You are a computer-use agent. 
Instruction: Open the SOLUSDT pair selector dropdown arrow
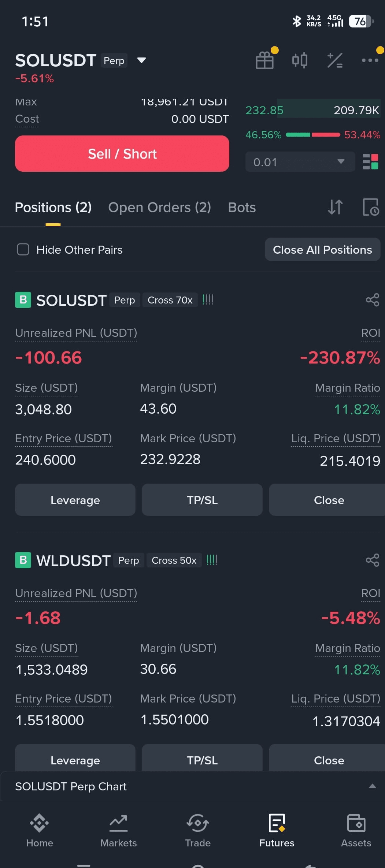[x=141, y=60]
